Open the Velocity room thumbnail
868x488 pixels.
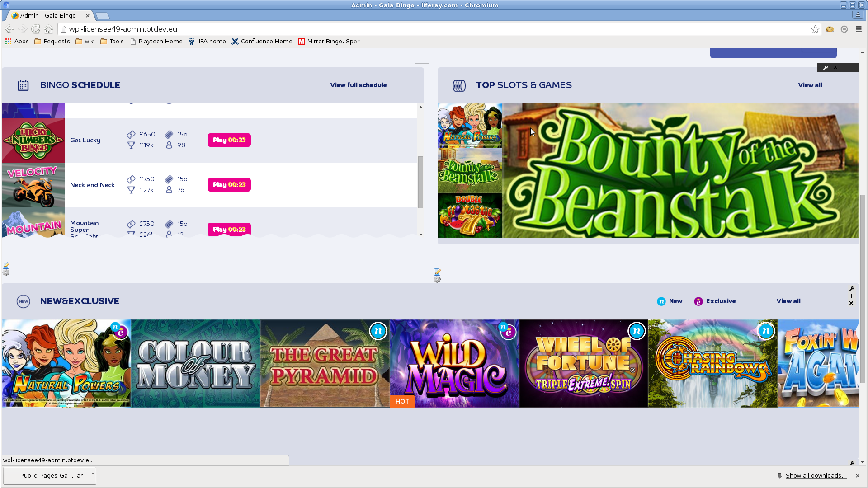(33, 185)
